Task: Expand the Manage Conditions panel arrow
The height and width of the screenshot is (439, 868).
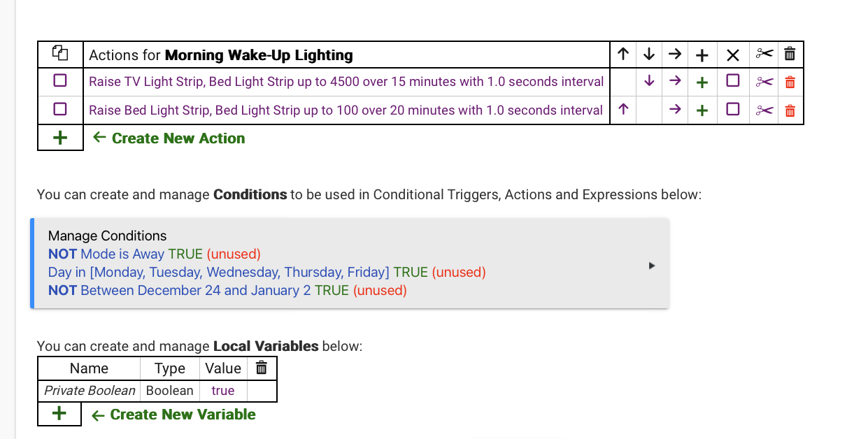Action: [x=652, y=266]
